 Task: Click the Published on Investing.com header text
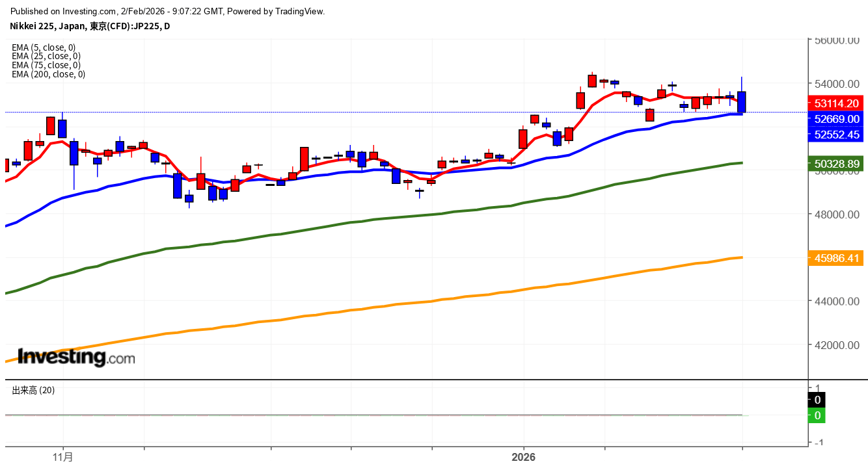coord(168,11)
